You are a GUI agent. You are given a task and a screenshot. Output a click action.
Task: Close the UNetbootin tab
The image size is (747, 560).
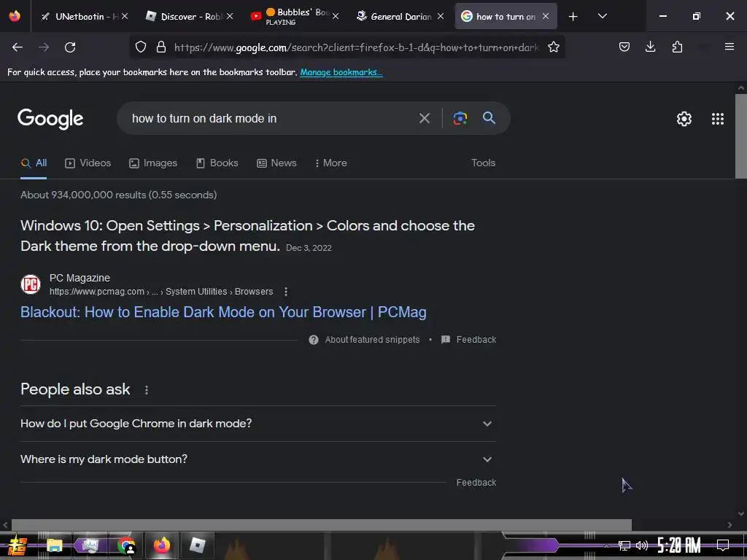coord(125,16)
